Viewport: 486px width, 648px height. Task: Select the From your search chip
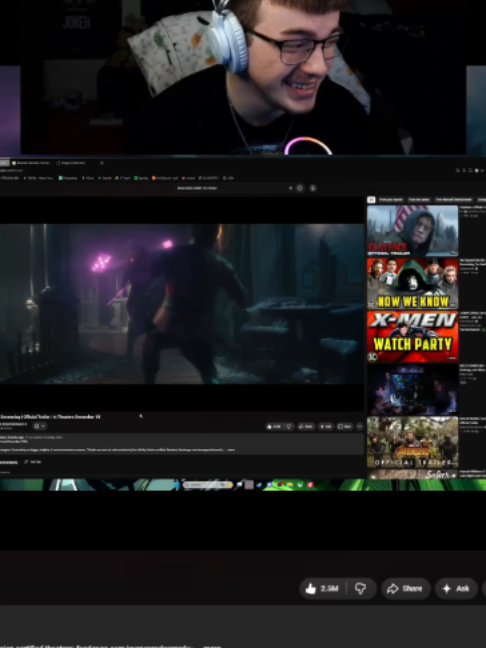pos(391,200)
